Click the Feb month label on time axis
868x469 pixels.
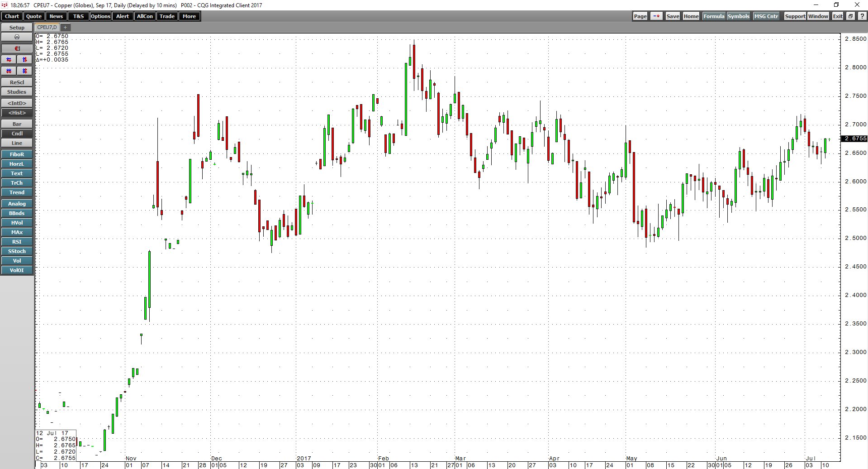coord(383,459)
